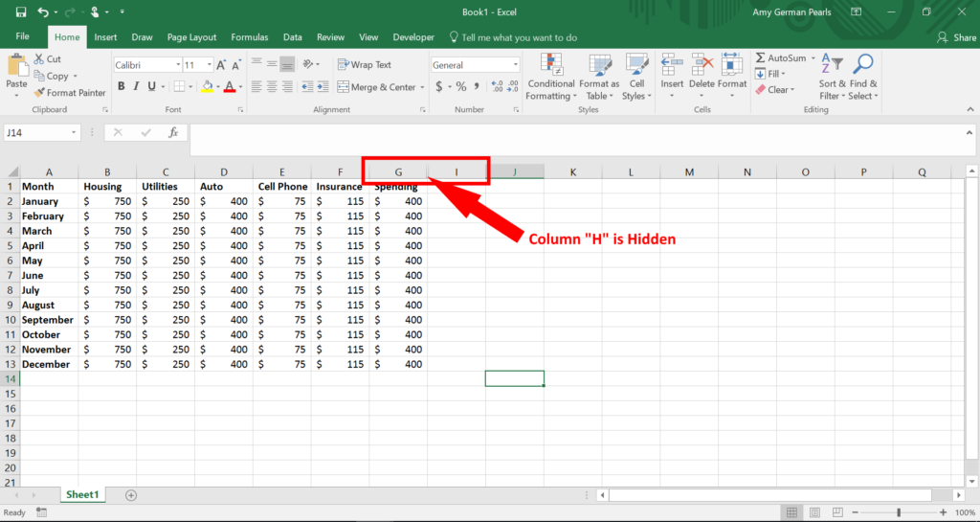Click the Share button
The width and height of the screenshot is (980, 522).
click(957, 37)
